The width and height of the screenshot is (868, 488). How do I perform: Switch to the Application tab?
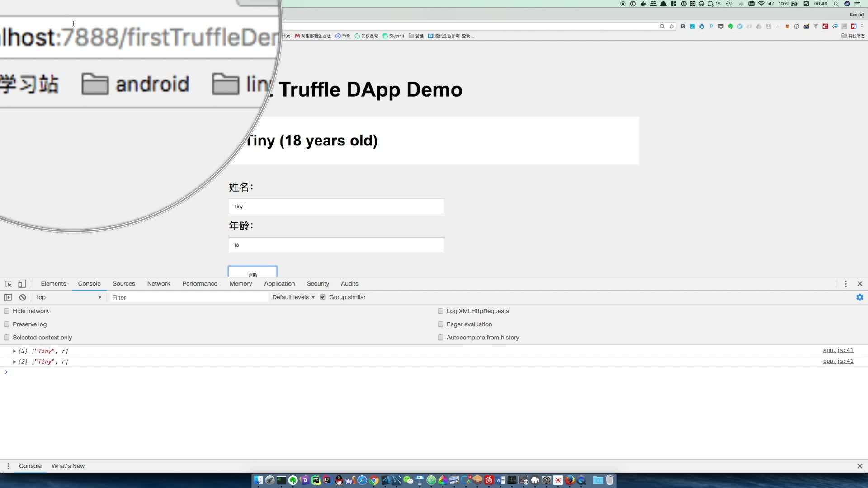tap(279, 284)
